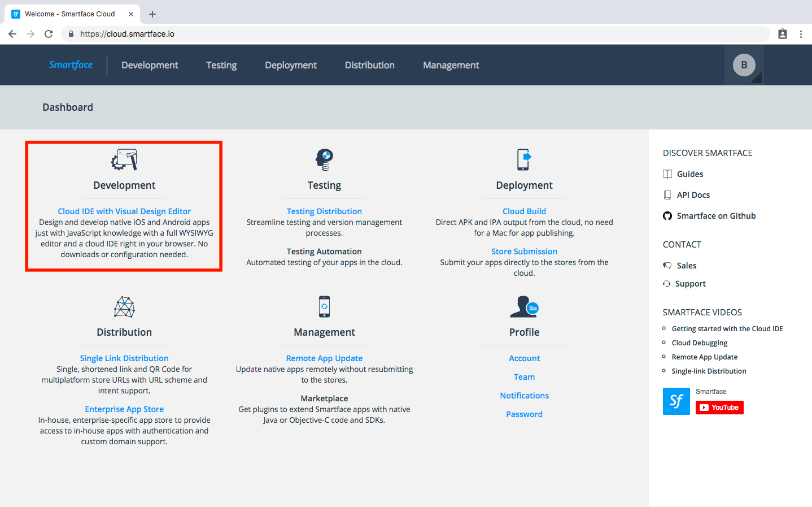Click the Guides book icon

pyautogui.click(x=667, y=174)
